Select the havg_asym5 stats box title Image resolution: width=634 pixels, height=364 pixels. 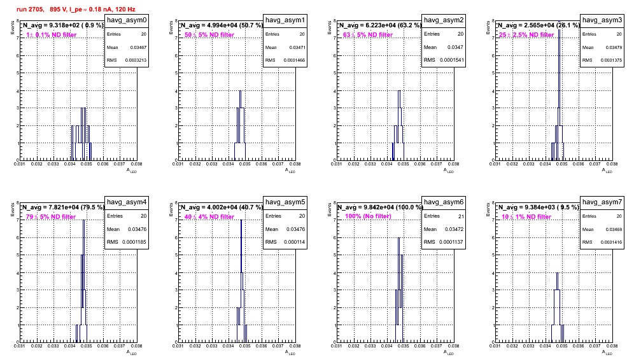(x=285, y=202)
